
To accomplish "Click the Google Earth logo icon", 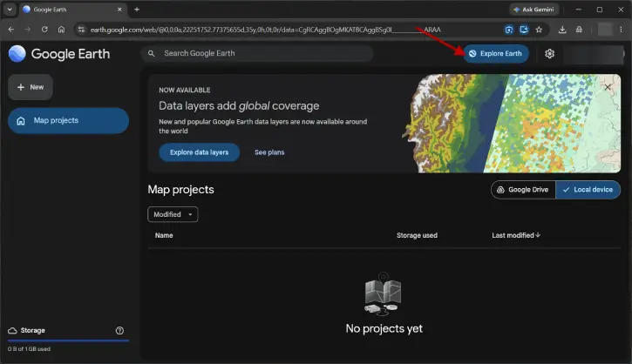I will click(x=17, y=53).
